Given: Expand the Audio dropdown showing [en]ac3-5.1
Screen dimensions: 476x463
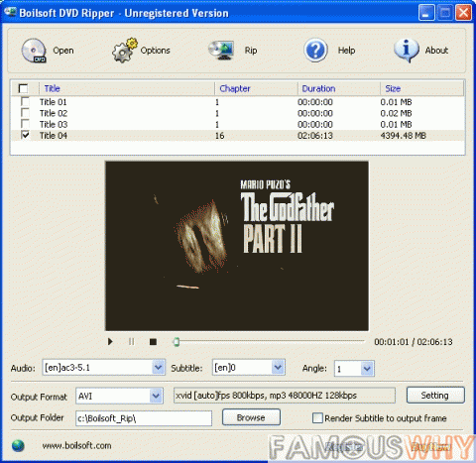Looking at the screenshot, I should click(158, 368).
